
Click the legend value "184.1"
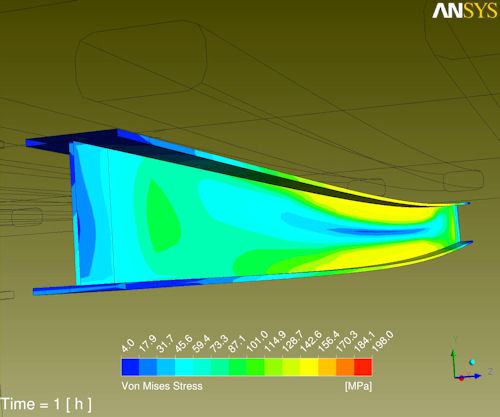coord(365,342)
